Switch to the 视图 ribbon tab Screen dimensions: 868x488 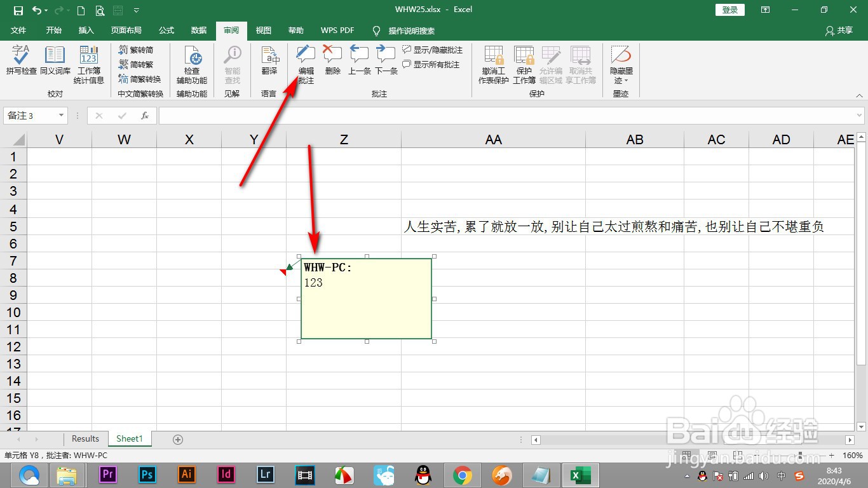(x=264, y=30)
